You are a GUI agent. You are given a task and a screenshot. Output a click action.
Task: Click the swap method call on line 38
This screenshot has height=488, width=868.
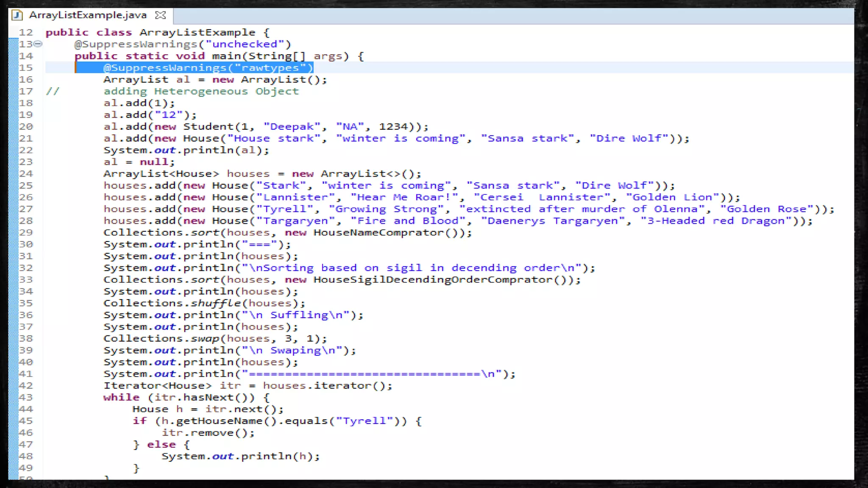(x=205, y=338)
